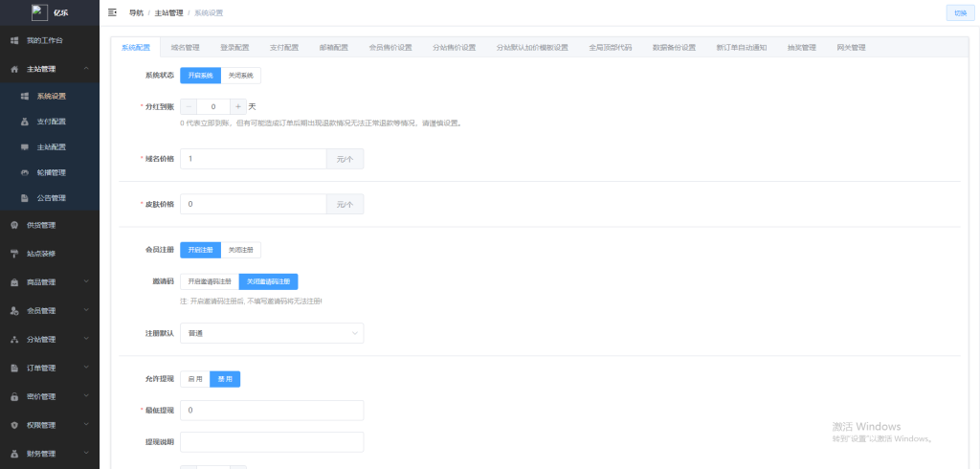Expand the 会员管理 menu chevron
Image resolution: width=980 pixels, height=469 pixels.
tap(86, 311)
